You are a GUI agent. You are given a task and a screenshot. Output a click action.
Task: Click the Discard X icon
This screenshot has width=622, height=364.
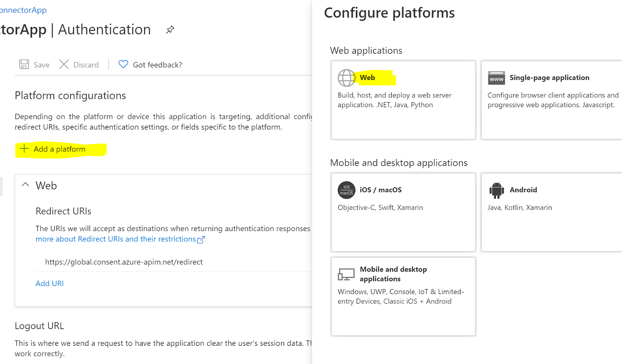tap(64, 64)
